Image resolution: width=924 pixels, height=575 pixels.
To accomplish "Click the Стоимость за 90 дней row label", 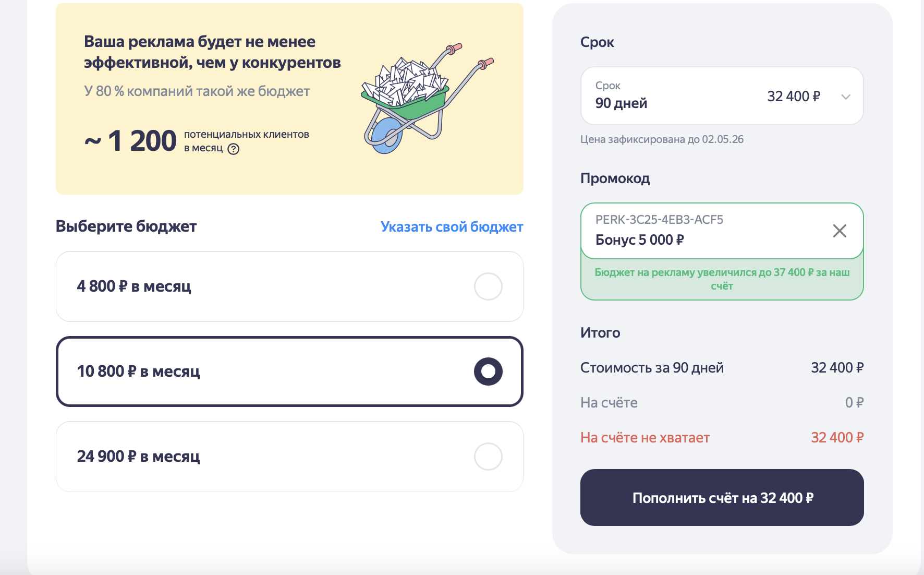I will pos(652,368).
